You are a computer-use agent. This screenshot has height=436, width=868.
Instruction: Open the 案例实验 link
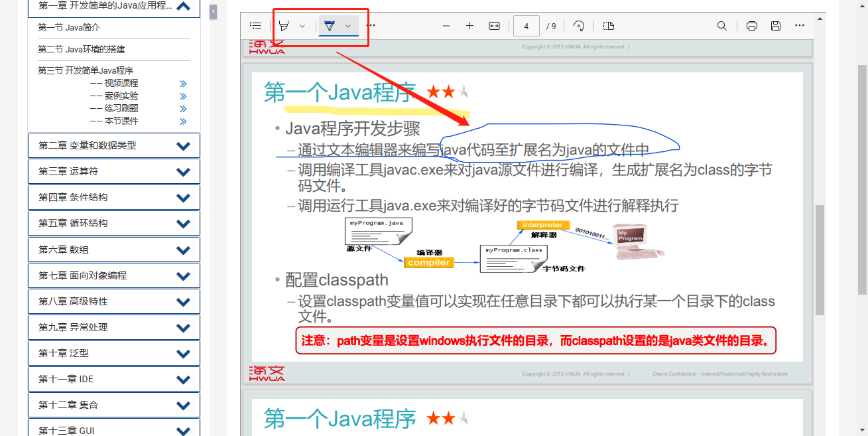(121, 96)
